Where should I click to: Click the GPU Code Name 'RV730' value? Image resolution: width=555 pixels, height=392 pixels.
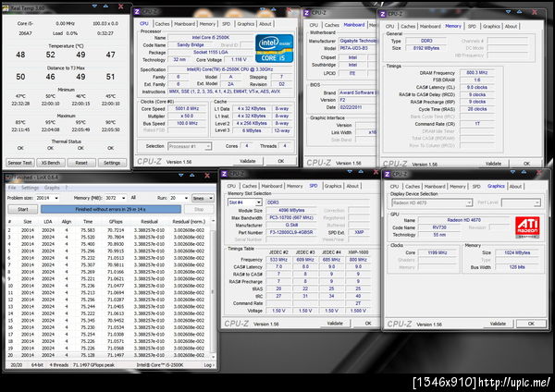point(439,227)
